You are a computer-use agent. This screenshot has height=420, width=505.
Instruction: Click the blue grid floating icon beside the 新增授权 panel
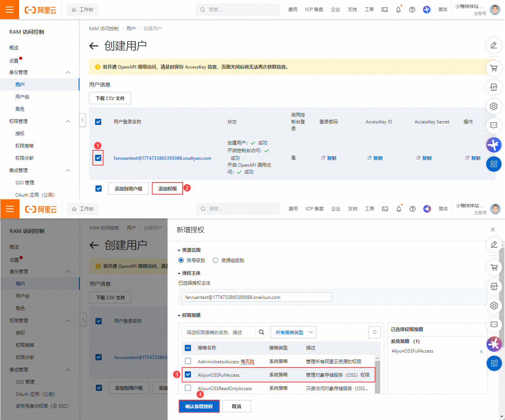pos(494,363)
